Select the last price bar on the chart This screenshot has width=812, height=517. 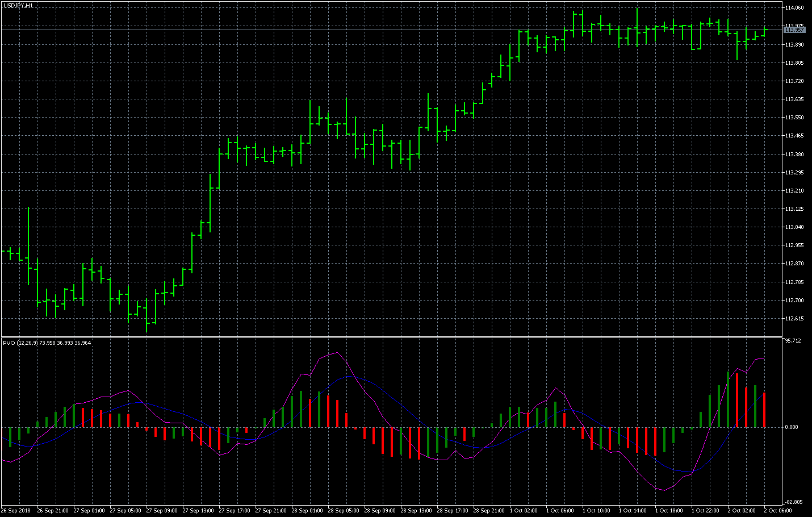click(764, 32)
